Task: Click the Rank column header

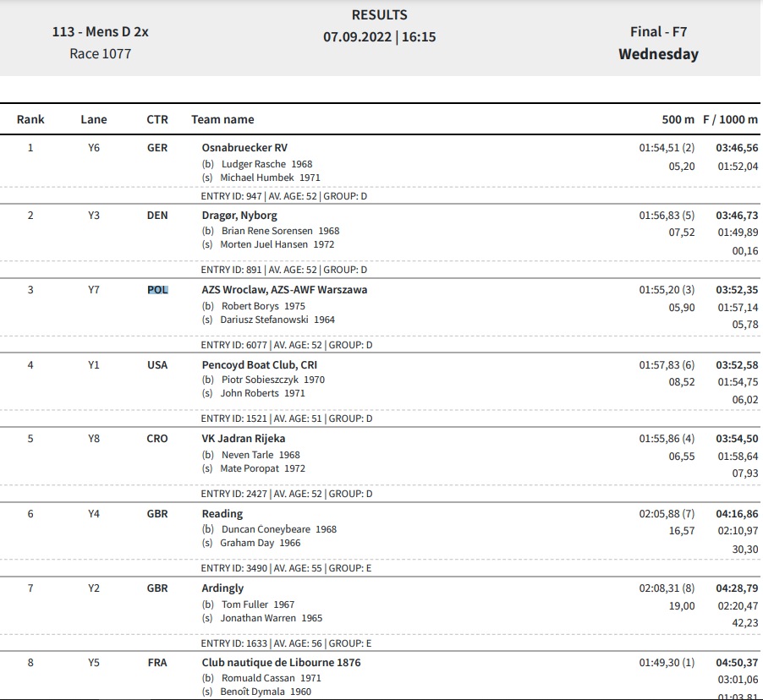Action: (x=30, y=120)
